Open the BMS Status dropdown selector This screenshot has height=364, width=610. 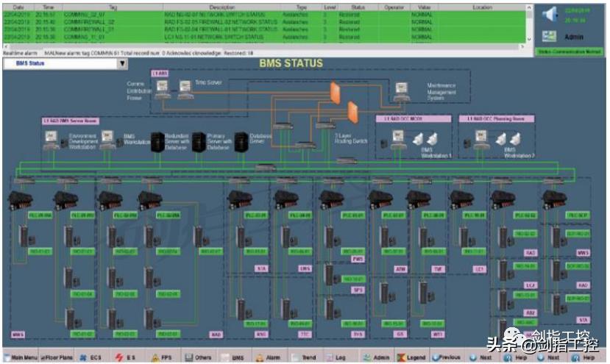coord(122,64)
